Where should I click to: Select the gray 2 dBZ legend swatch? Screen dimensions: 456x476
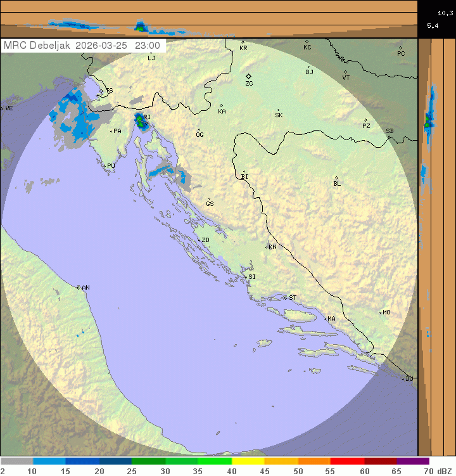16,461
